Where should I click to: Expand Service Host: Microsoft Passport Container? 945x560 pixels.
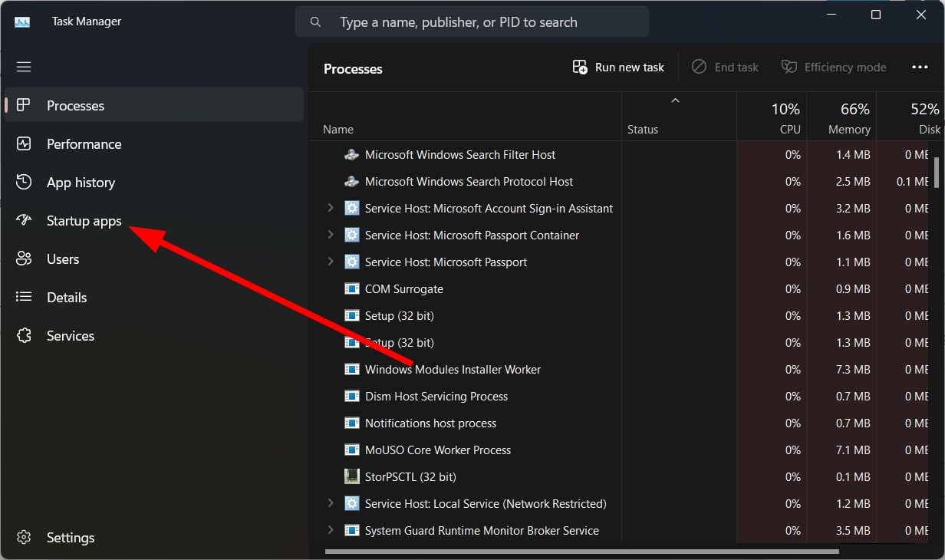coord(331,235)
